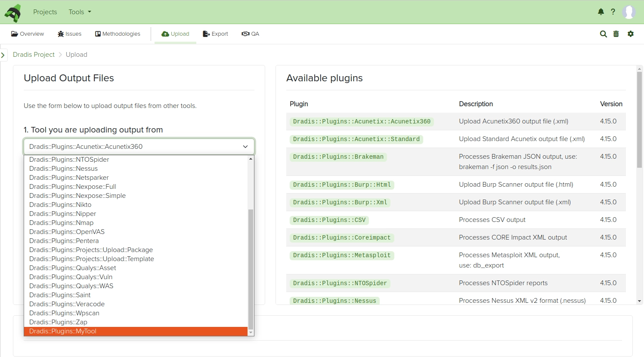
Task: Click Available plugins scrollbar up arrow
Action: coord(639,68)
